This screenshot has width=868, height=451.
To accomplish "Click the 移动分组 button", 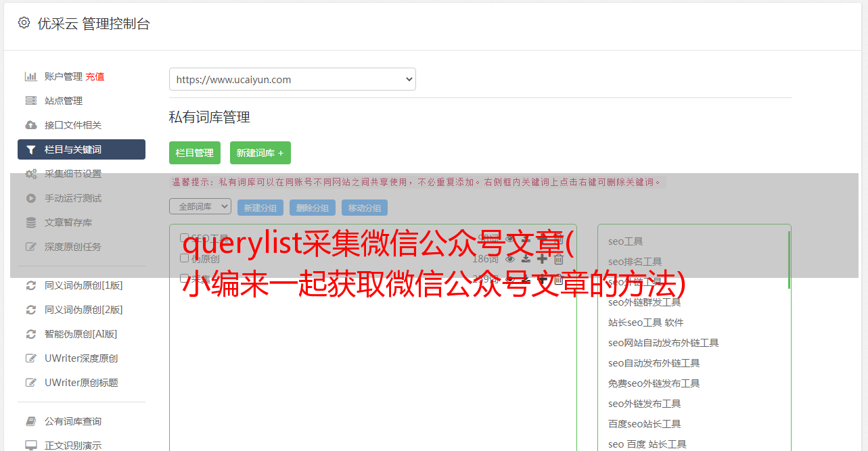I will (x=365, y=208).
